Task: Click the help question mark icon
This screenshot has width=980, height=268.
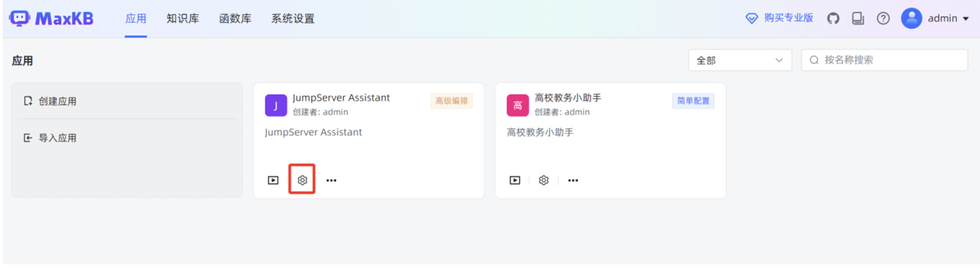Action: tap(883, 19)
